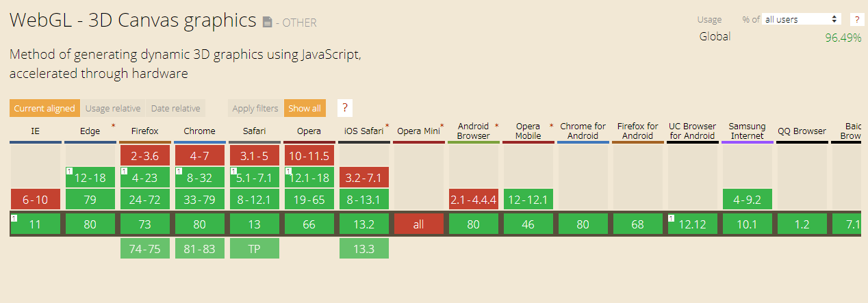
Task: Click note marker on UC Browser 12.12 cell
Action: coord(672,218)
